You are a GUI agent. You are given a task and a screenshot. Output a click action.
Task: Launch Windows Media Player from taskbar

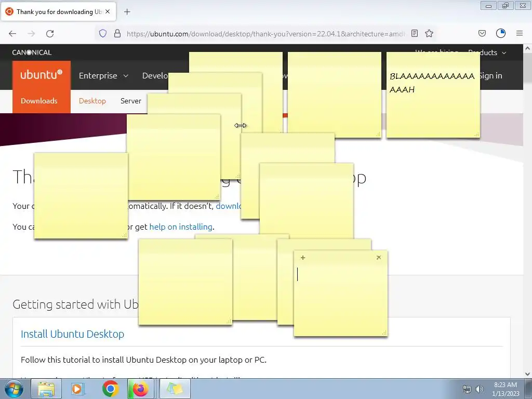(x=77, y=389)
